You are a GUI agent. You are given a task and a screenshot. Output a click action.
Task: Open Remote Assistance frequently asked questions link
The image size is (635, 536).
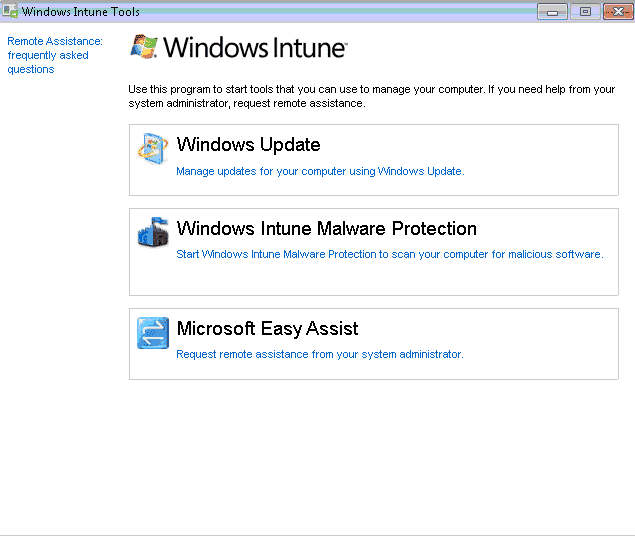[55, 55]
